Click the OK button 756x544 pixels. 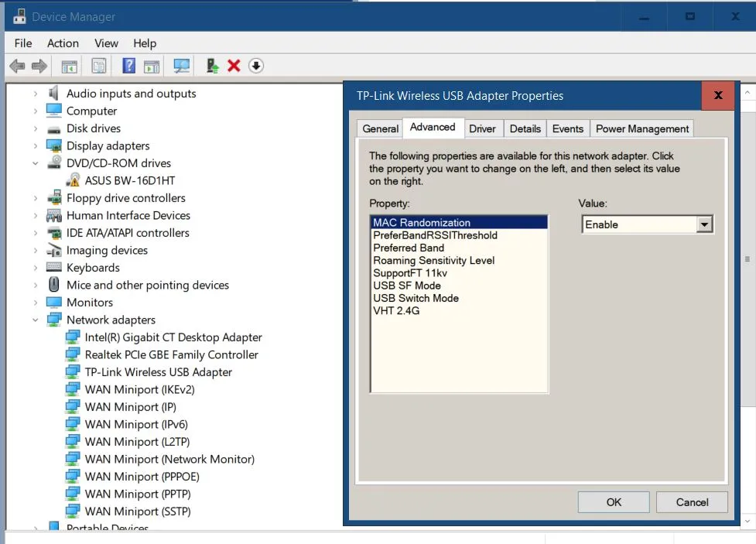[614, 502]
